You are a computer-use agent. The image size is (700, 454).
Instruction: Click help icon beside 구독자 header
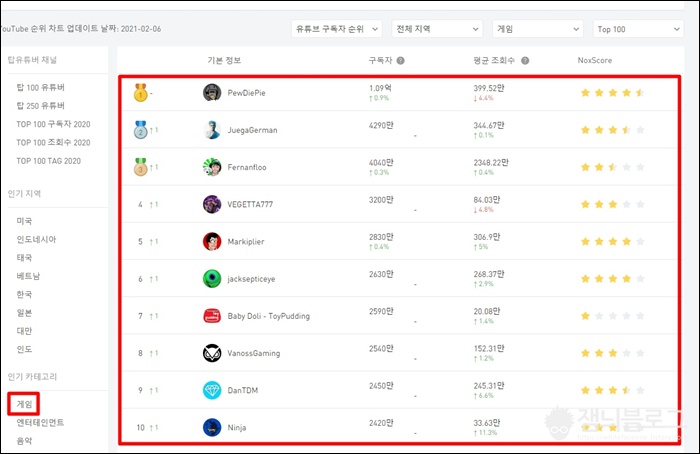point(400,61)
